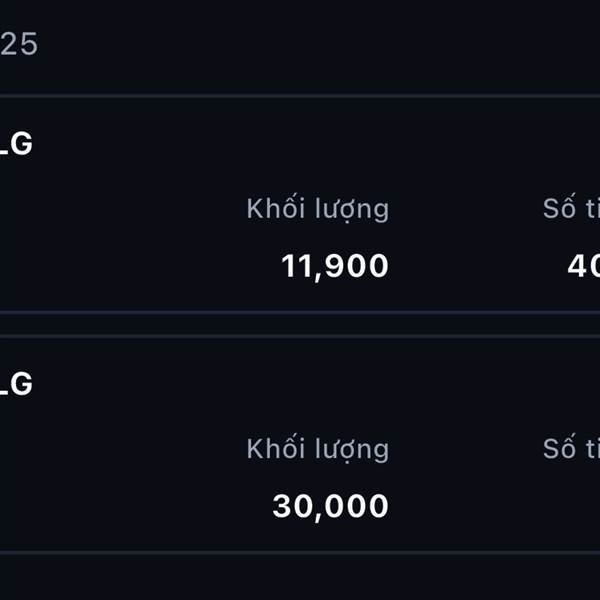Click empty space right of the top LG ticker
Image resolution: width=600 pixels, height=600 pixels.
tap(300, 144)
